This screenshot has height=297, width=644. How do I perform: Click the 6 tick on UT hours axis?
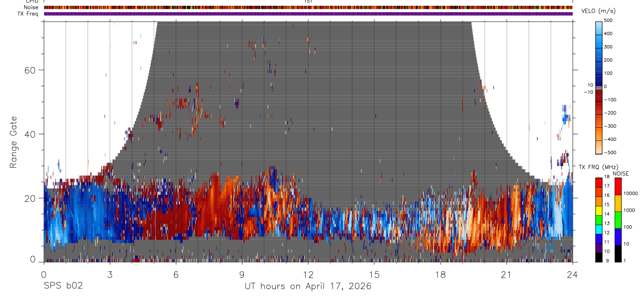[x=176, y=274]
